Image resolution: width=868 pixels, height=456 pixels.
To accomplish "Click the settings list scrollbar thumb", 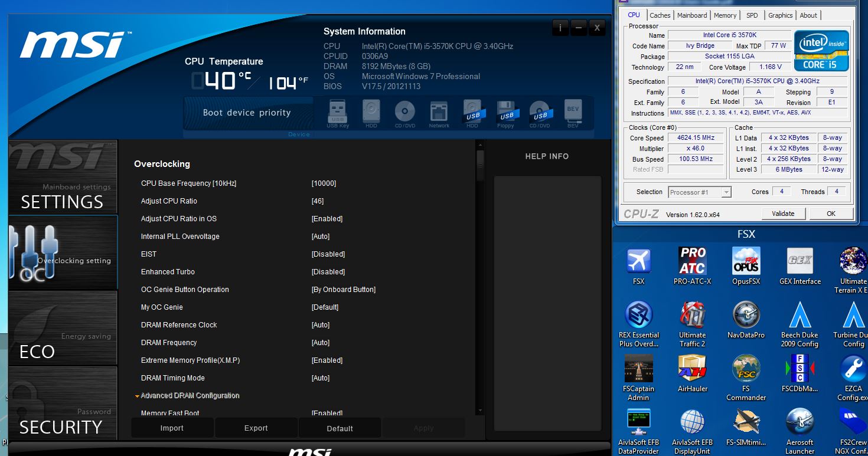I will pos(480,165).
